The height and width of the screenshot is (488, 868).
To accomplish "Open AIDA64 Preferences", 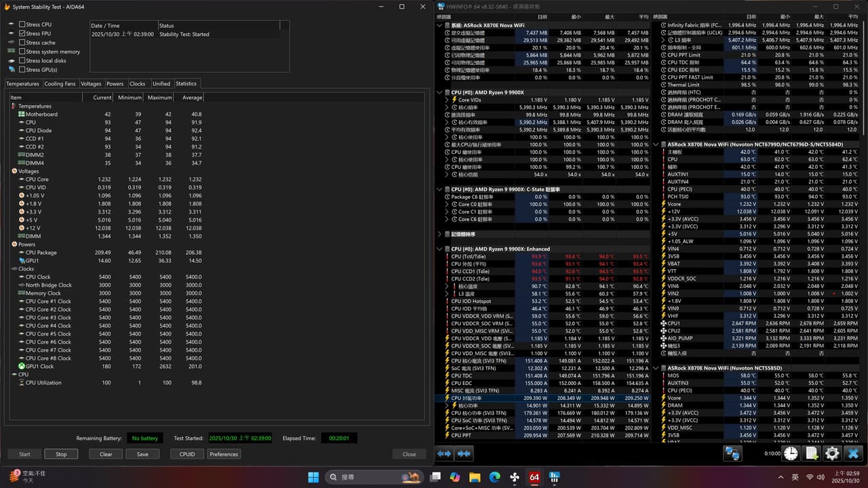I will (x=224, y=454).
